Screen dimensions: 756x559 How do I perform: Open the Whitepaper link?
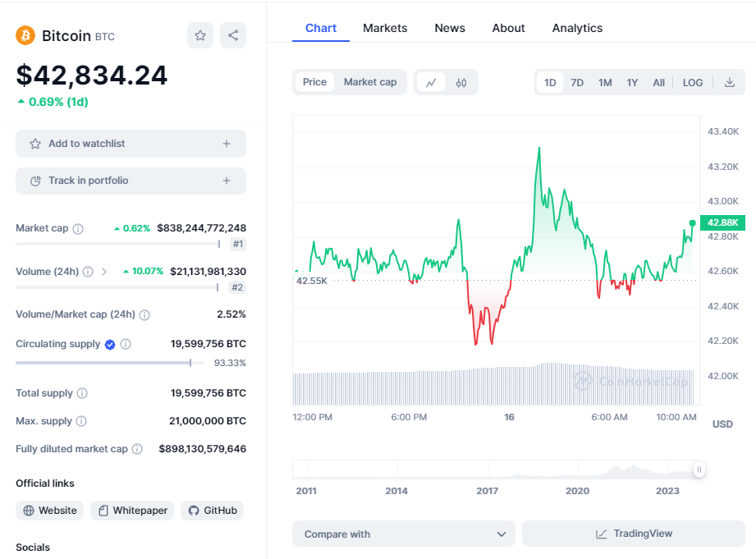point(132,511)
